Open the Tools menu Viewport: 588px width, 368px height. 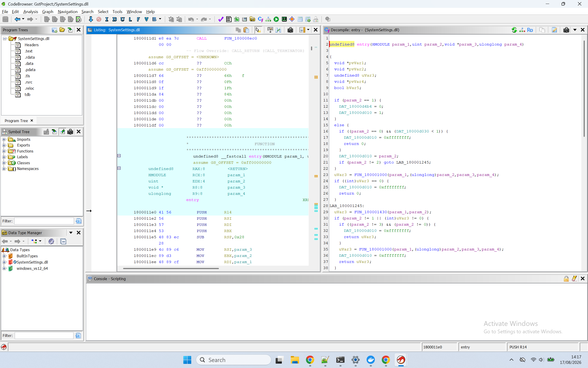(x=117, y=12)
